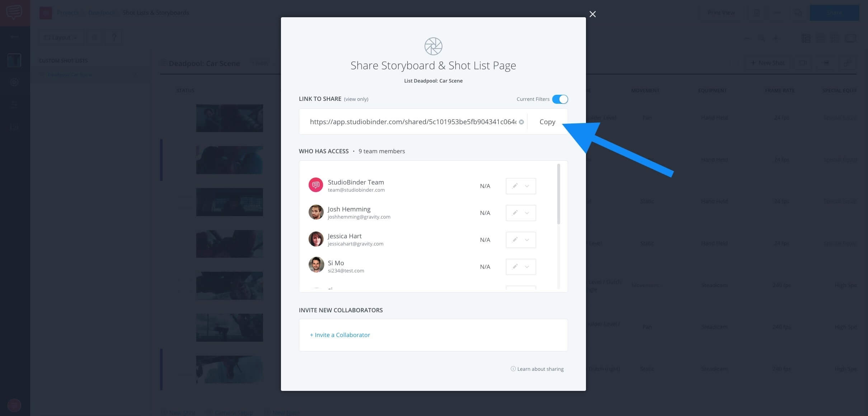Click the FRAME RATE column header
The width and height of the screenshot is (868, 416).
(780, 90)
